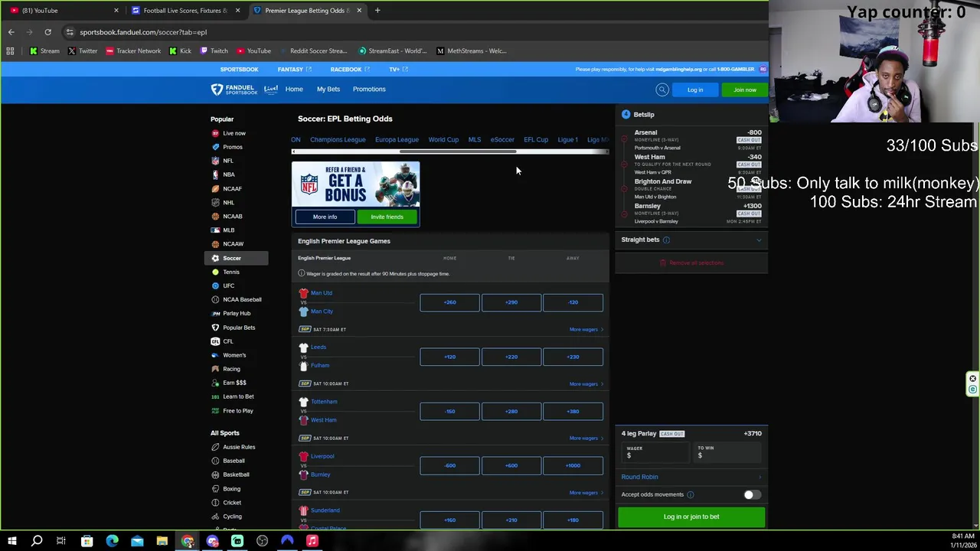Click the parlay TO WIN field
This screenshot has height=551, width=980.
(727, 453)
